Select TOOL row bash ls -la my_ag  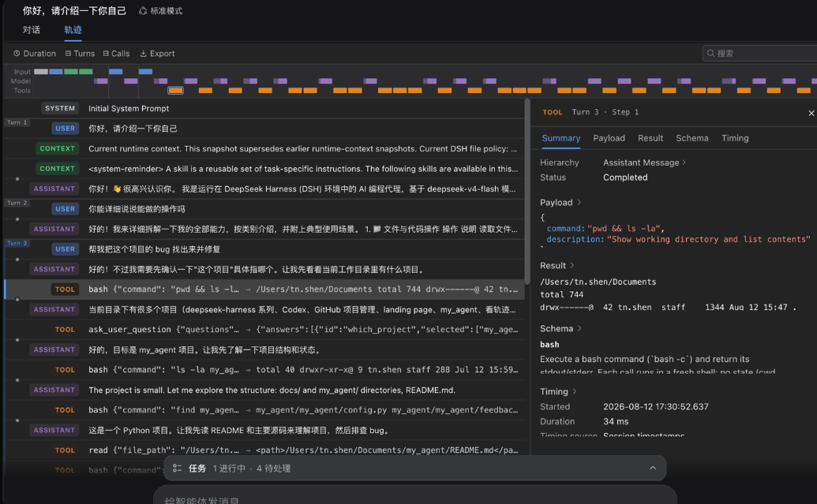(264, 370)
